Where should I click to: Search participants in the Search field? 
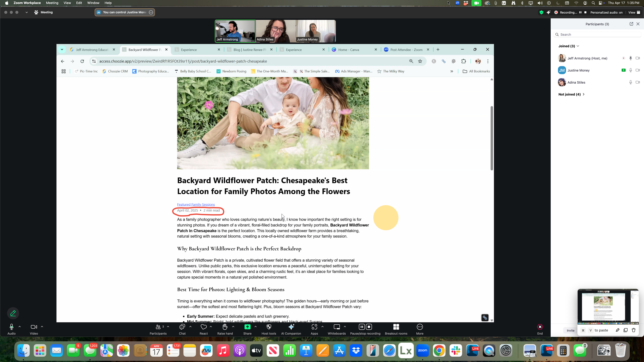tap(597, 34)
